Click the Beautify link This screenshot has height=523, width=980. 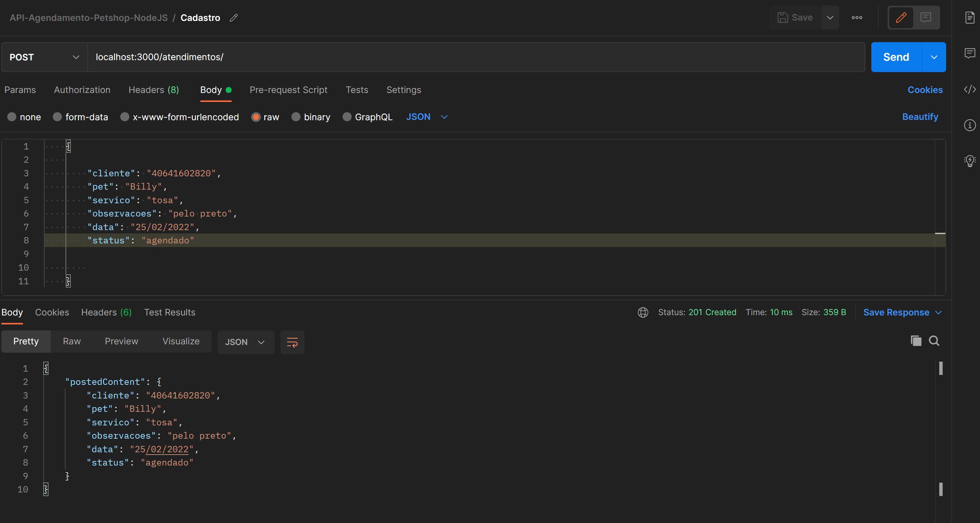click(920, 117)
